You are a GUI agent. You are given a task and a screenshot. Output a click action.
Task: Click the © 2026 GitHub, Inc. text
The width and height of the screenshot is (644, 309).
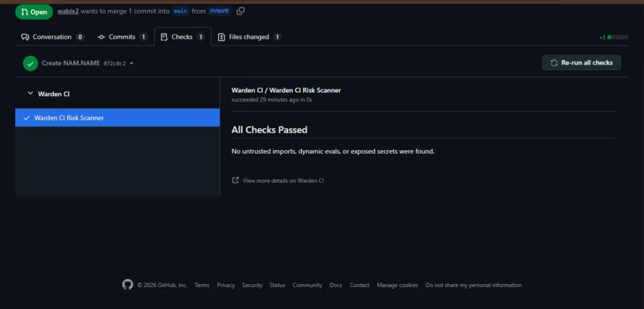[162, 285]
